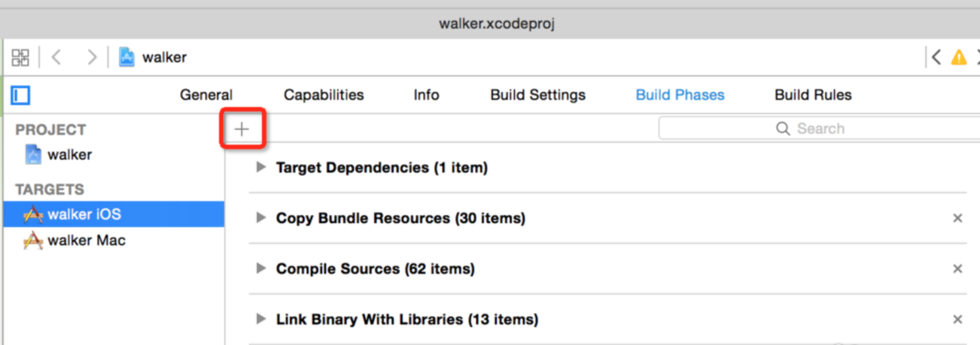Switch to the General tab

click(206, 95)
